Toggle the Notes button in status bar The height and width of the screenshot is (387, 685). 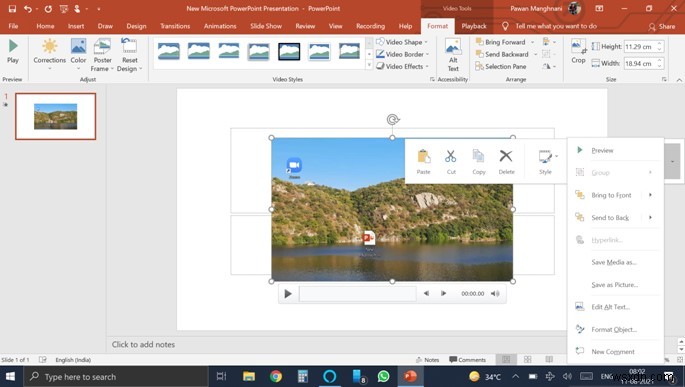click(x=427, y=360)
